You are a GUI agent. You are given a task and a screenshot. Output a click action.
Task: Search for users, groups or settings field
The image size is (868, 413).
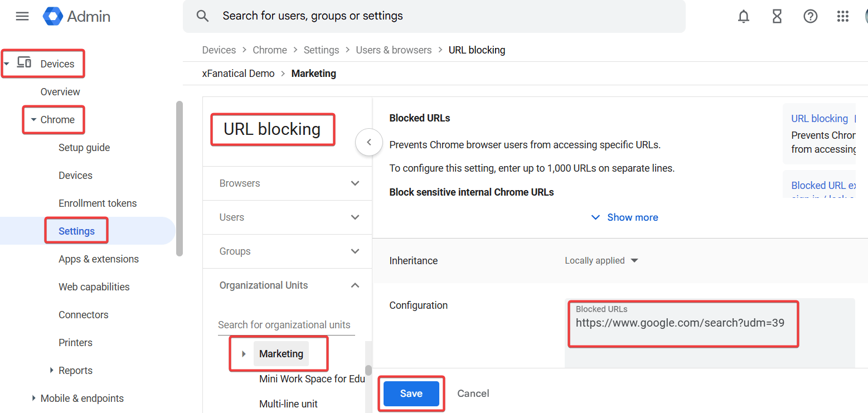[x=434, y=16]
